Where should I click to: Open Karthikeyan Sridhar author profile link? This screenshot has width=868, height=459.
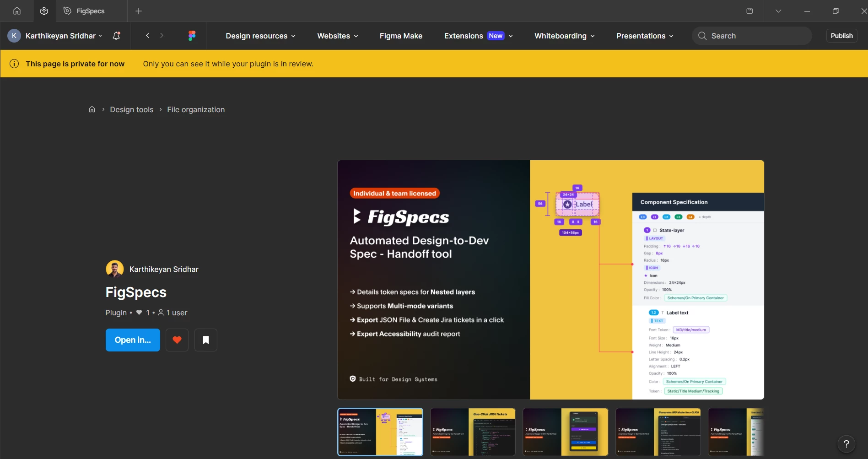164,269
